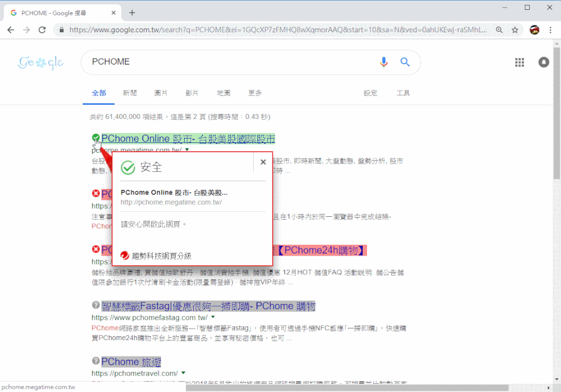The image size is (561, 392).
Task: Click the browser address bar URL
Action: point(278,30)
